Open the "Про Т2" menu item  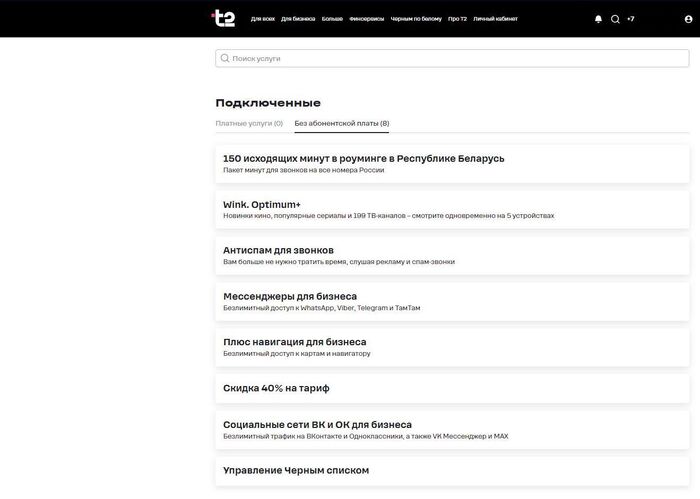pyautogui.click(x=457, y=19)
